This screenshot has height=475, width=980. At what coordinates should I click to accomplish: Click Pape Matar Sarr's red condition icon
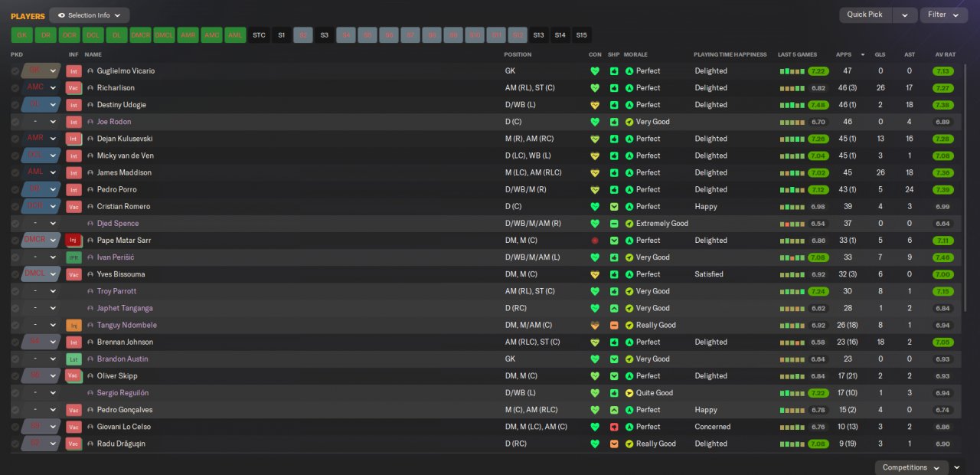coord(595,241)
